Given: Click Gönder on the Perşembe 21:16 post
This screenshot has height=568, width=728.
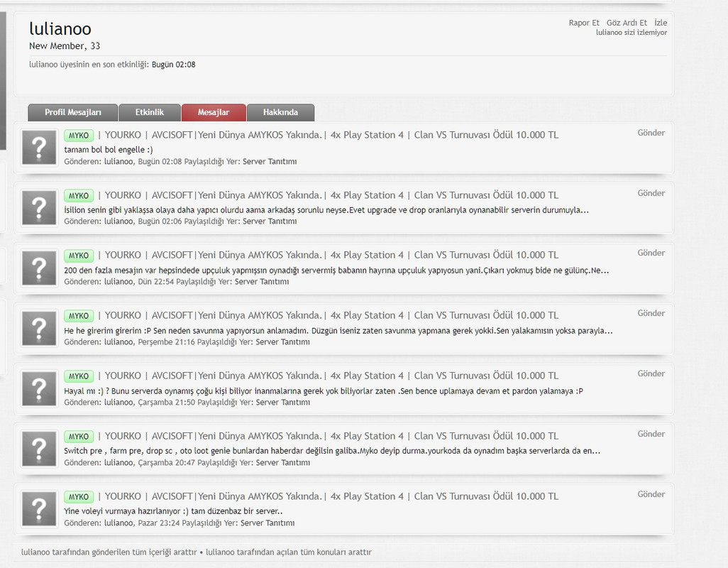Looking at the screenshot, I should coord(651,314).
